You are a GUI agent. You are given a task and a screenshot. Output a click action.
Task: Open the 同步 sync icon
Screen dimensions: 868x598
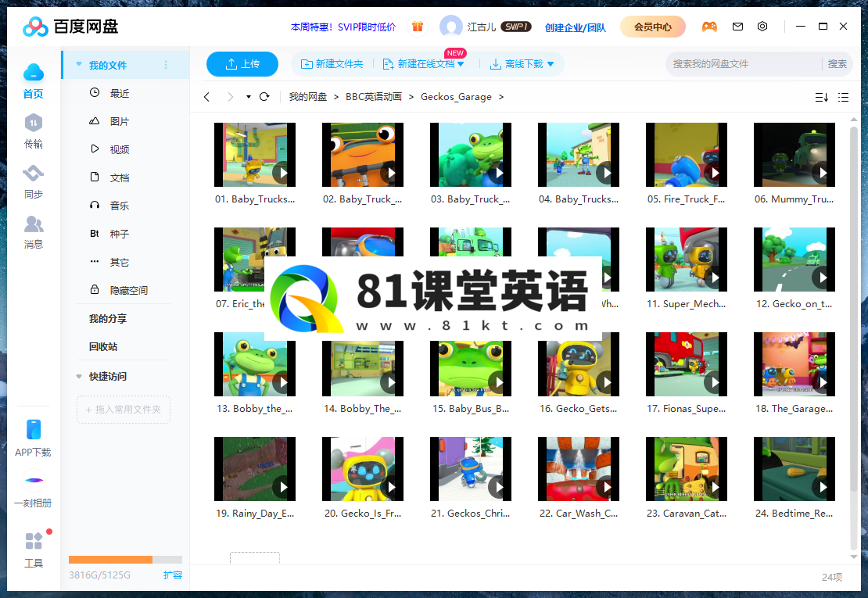click(33, 174)
